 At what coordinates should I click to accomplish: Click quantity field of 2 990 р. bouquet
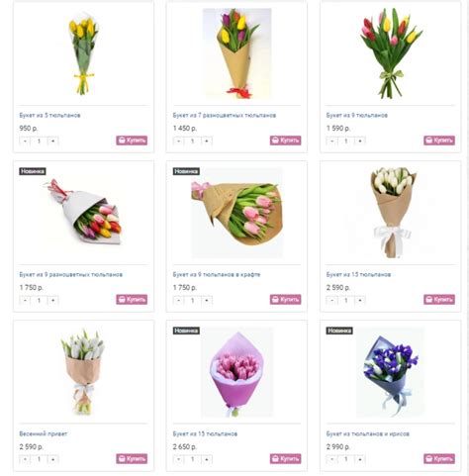[x=346, y=459]
